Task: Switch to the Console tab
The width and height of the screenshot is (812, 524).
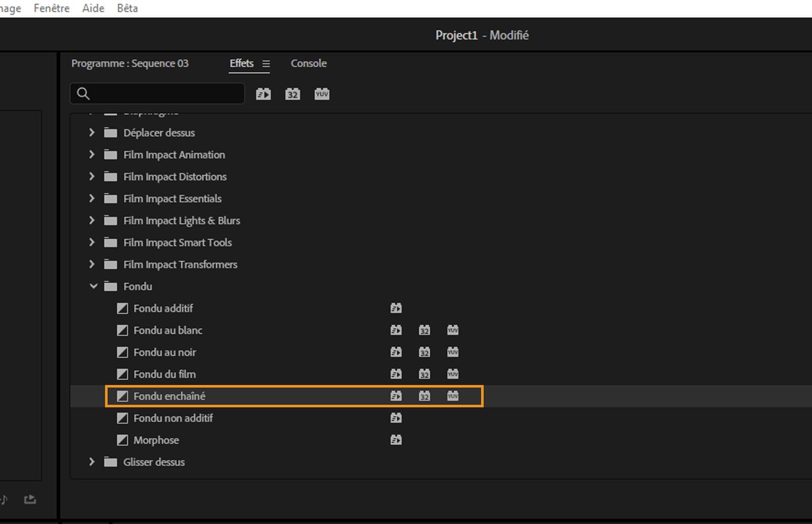Action: coord(309,63)
